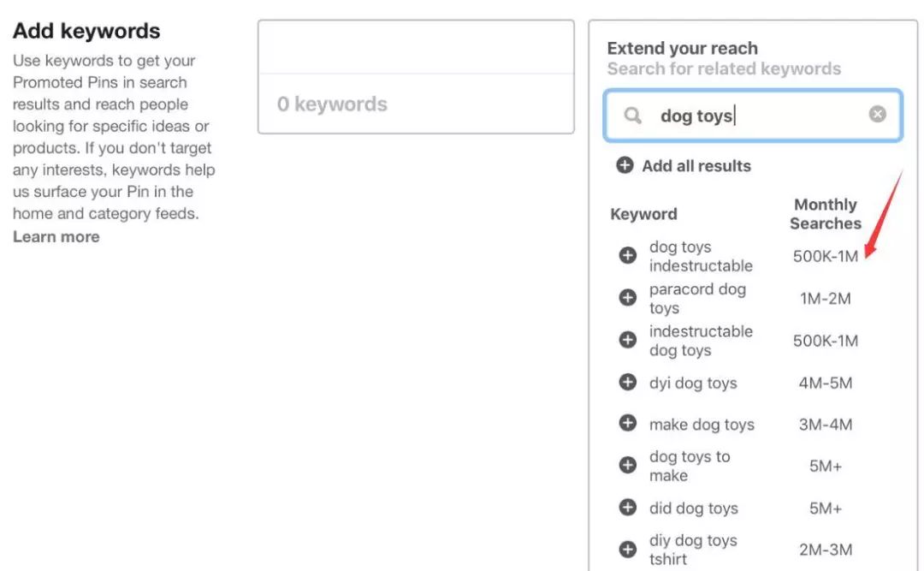
Task: Click the Monthly Searches column header
Action: click(825, 214)
